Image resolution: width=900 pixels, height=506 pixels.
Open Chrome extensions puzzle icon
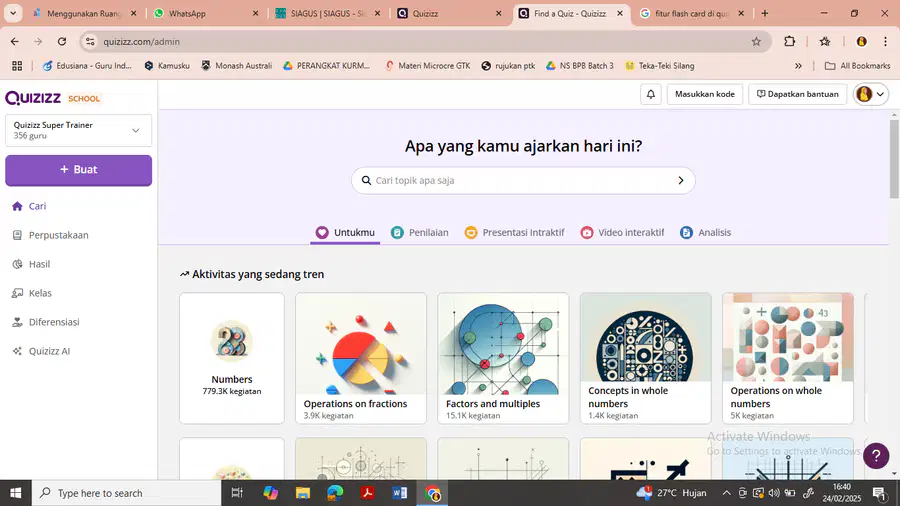pos(790,41)
